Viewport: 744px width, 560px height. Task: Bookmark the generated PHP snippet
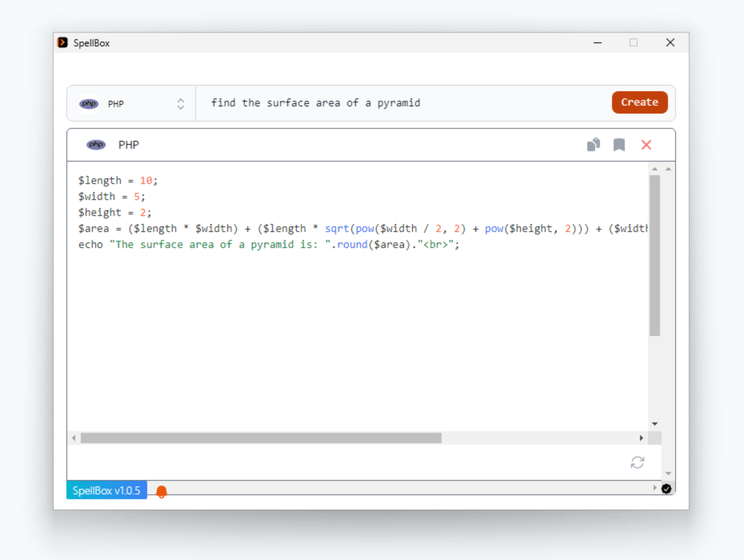[x=619, y=145]
